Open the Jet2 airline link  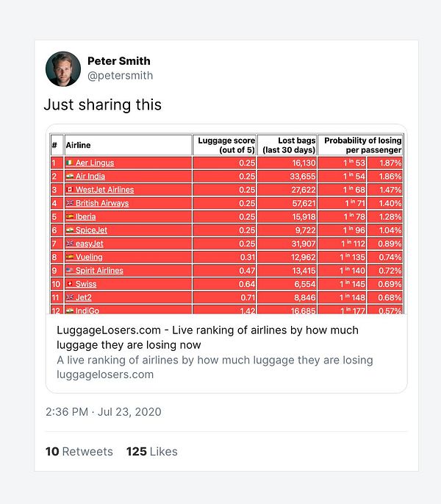[x=85, y=297]
